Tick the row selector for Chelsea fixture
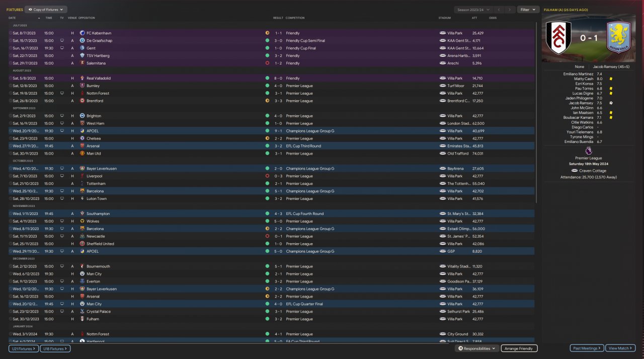This screenshot has height=359, width=644. coord(11,138)
